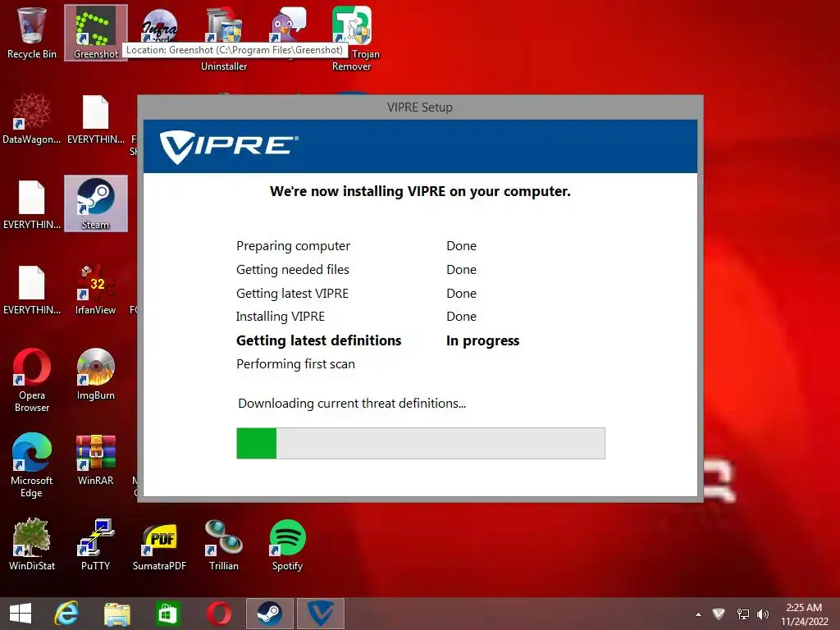Select the WinDirStat desktop shortcut
The width and height of the screenshot is (840, 630).
(x=32, y=545)
